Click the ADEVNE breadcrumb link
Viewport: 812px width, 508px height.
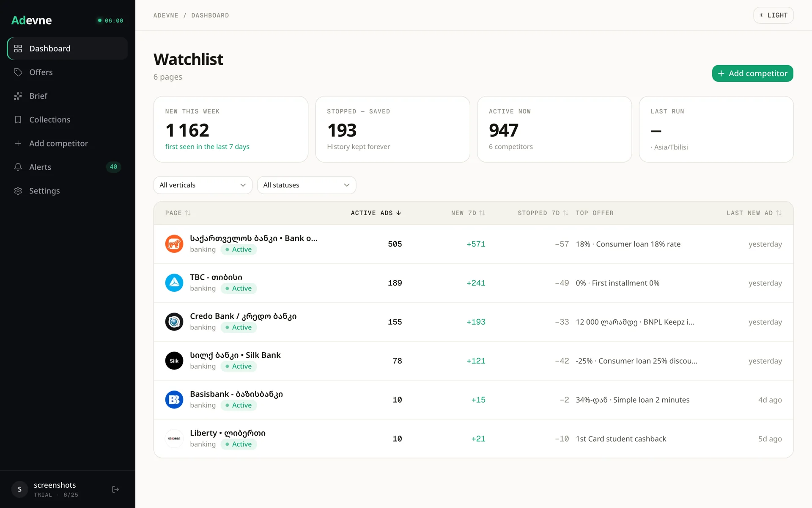(x=166, y=16)
